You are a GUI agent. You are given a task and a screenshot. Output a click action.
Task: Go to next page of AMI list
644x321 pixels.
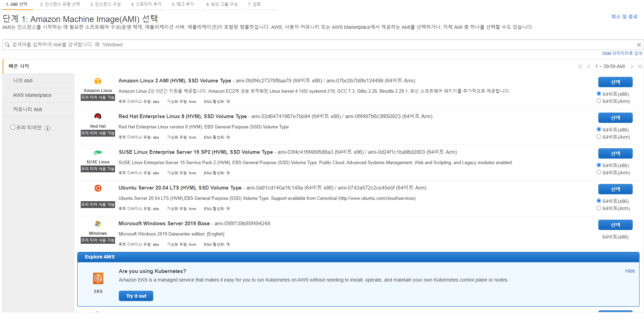pyautogui.click(x=632, y=66)
